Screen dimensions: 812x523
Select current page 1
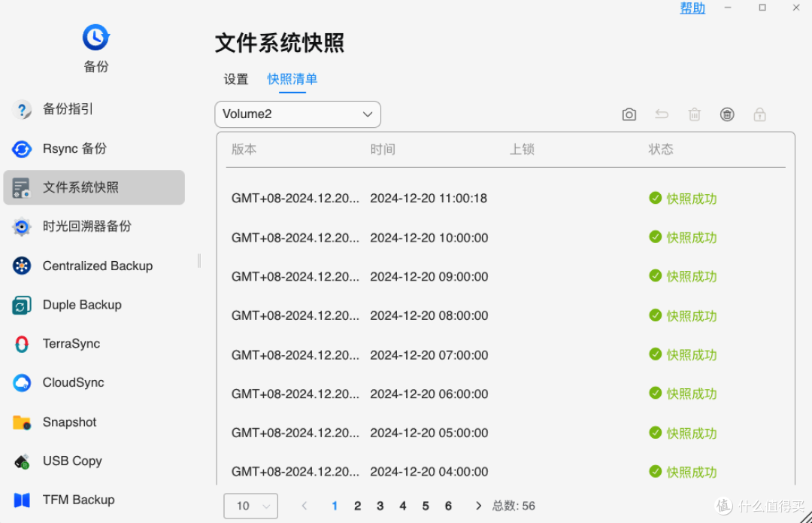point(335,506)
